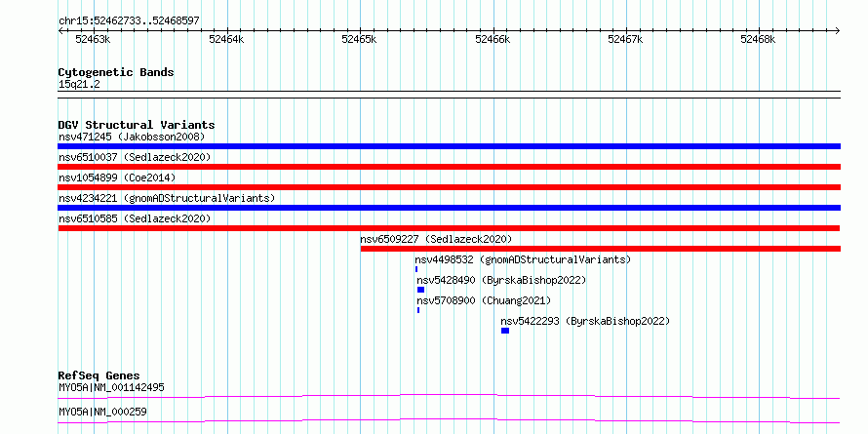Click the 52466k ruler tick label
The width and height of the screenshot is (868, 434).
pyautogui.click(x=493, y=39)
